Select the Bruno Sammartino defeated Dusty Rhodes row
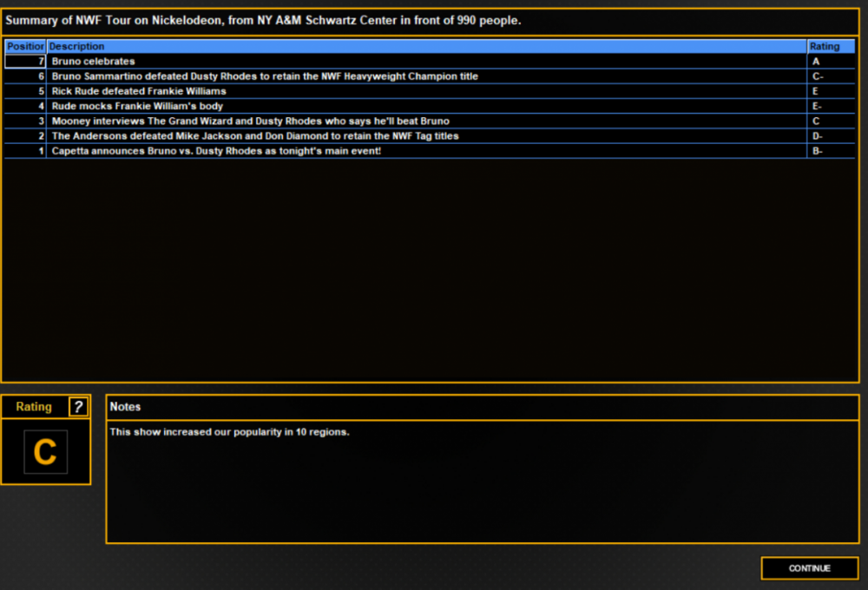 pyautogui.click(x=430, y=76)
